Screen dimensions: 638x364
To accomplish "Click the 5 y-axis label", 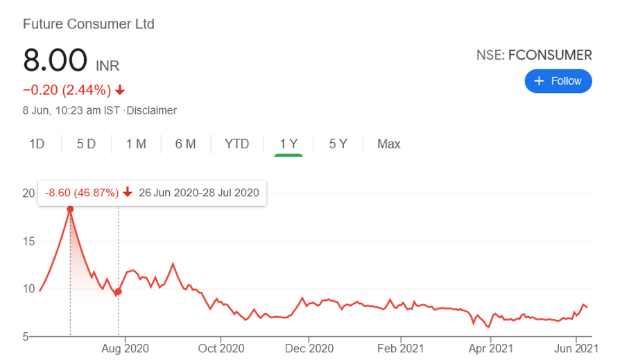I will tap(26, 337).
